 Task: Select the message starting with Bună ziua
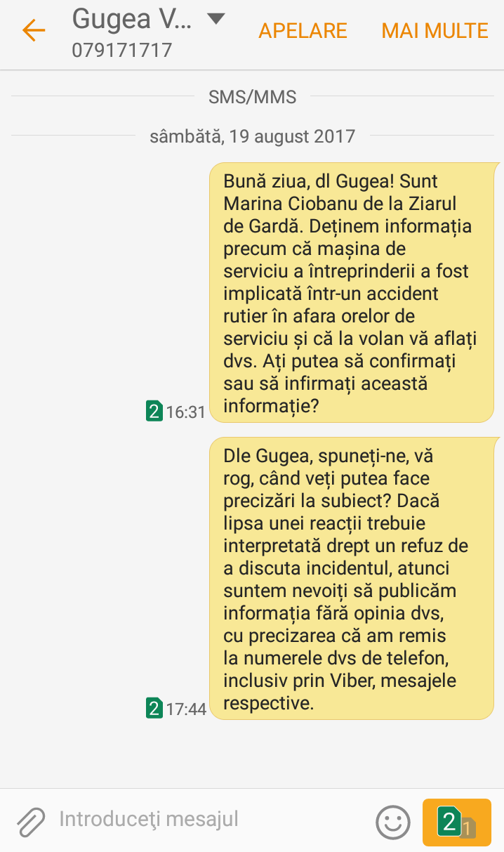pyautogui.click(x=354, y=293)
